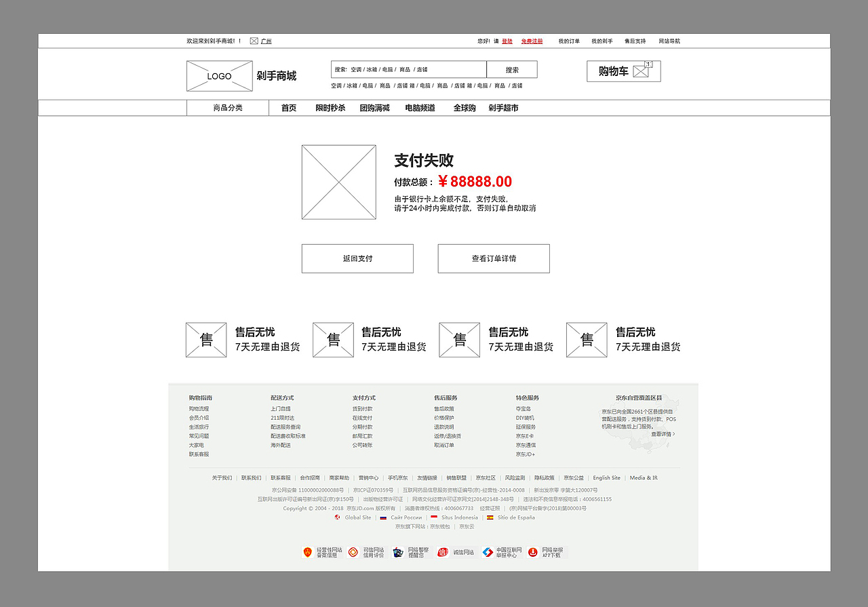
Task: Click the 网络警察提醒您 police icon
Action: (399, 551)
